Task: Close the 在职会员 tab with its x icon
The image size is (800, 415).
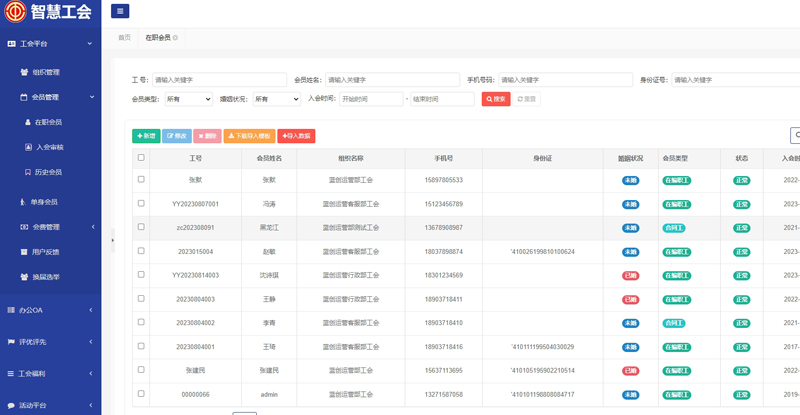Action: pyautogui.click(x=176, y=38)
